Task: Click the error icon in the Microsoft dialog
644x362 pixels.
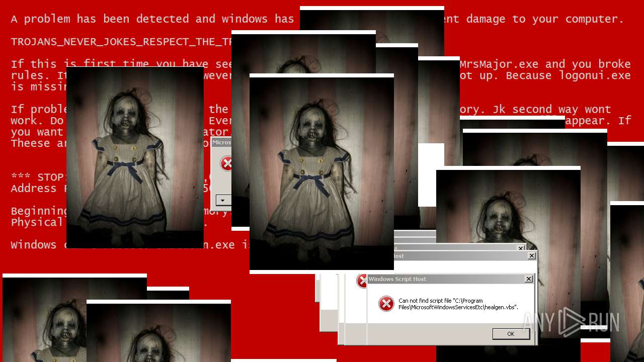Action: coord(226,163)
